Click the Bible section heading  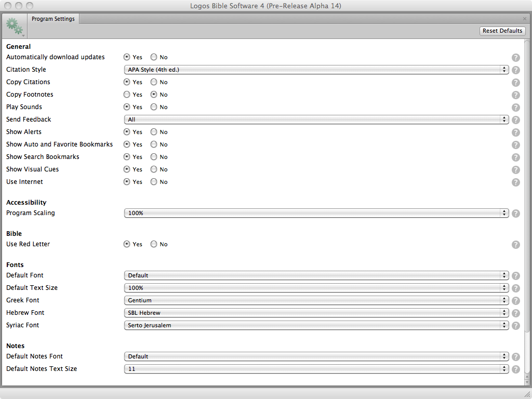(14, 234)
